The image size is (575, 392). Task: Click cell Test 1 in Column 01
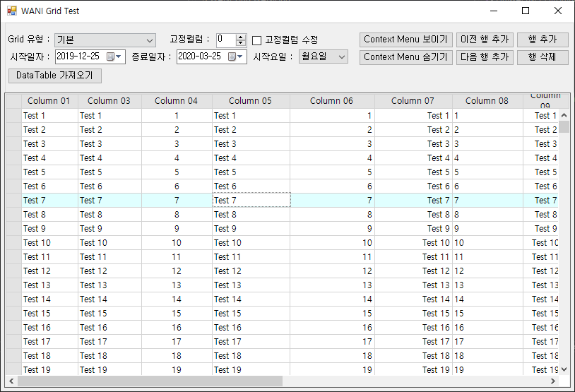pos(49,116)
